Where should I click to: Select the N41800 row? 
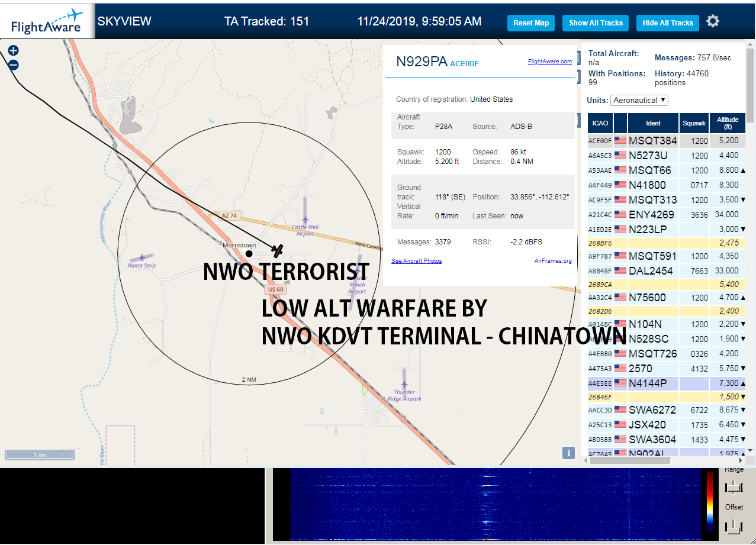(x=667, y=185)
